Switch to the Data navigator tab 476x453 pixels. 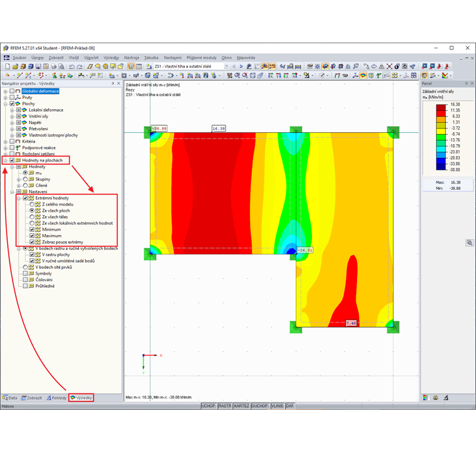pos(10,398)
